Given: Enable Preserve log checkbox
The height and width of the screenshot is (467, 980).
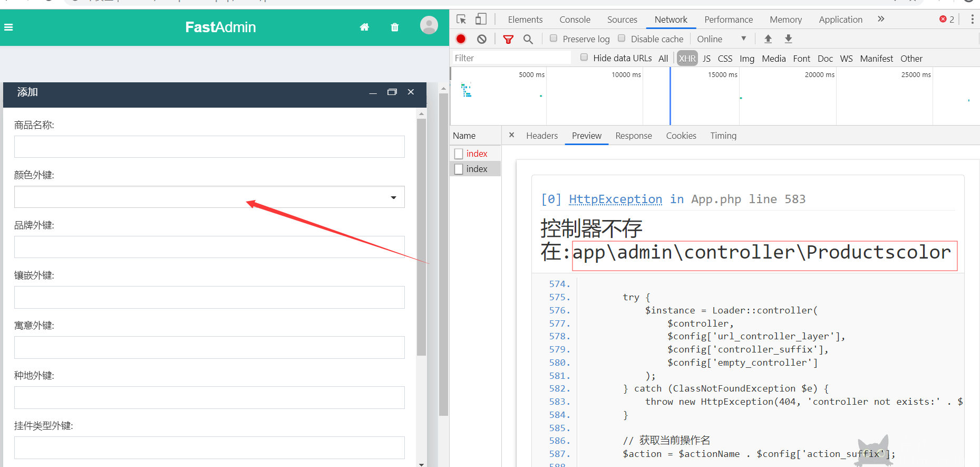Looking at the screenshot, I should 554,39.
